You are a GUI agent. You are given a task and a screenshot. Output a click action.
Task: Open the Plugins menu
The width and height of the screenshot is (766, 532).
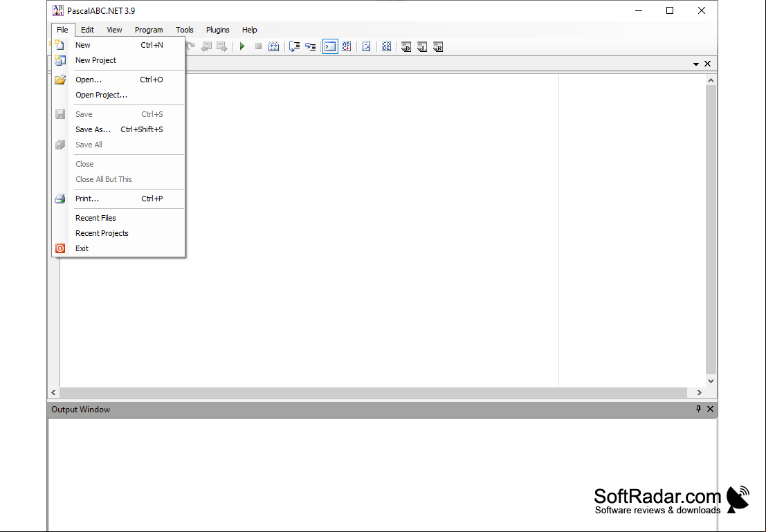(218, 30)
